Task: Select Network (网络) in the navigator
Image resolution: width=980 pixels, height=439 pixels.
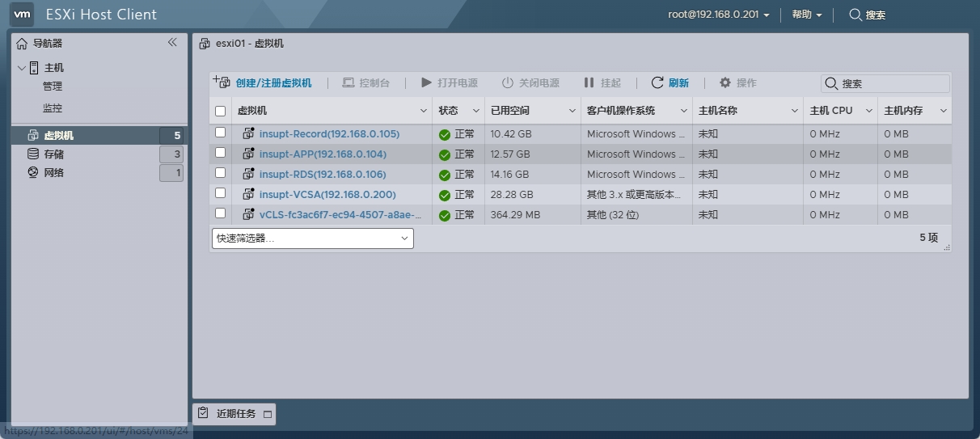Action: (53, 172)
